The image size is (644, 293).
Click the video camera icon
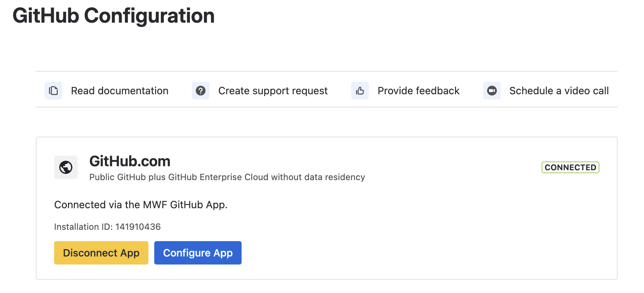pyautogui.click(x=492, y=91)
